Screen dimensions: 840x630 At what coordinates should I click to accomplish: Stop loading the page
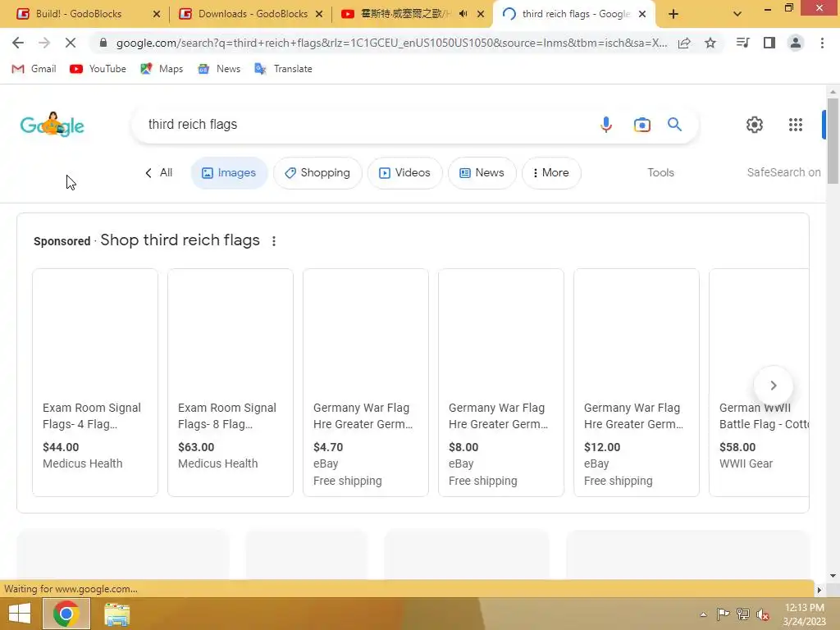pos(71,43)
